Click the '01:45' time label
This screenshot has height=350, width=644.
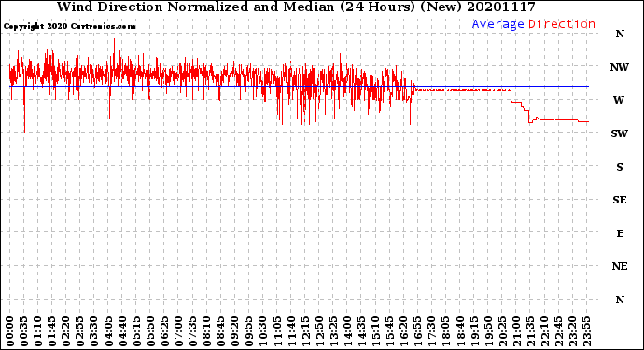(52, 331)
